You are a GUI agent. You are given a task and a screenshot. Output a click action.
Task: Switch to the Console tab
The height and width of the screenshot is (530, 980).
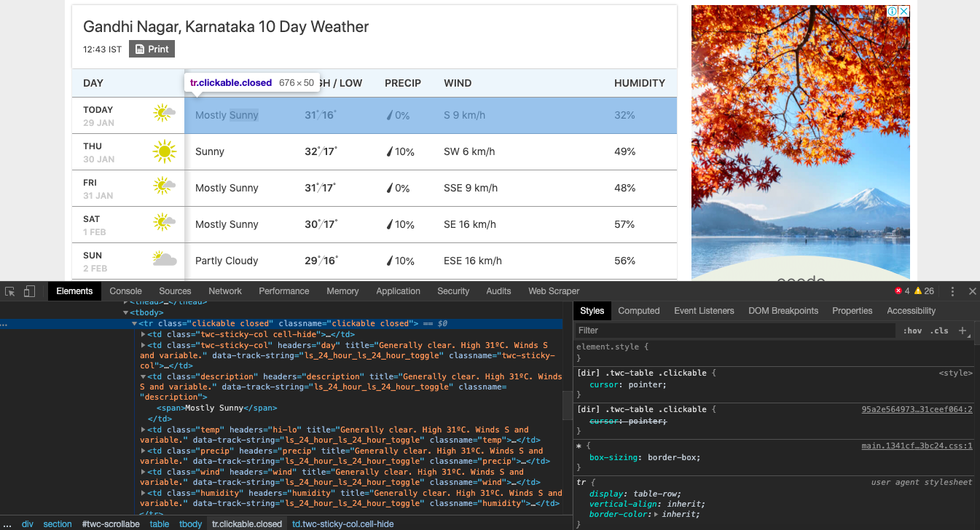125,290
